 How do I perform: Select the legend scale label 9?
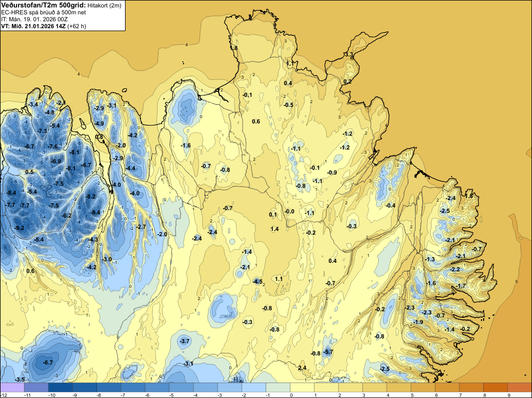(509, 395)
